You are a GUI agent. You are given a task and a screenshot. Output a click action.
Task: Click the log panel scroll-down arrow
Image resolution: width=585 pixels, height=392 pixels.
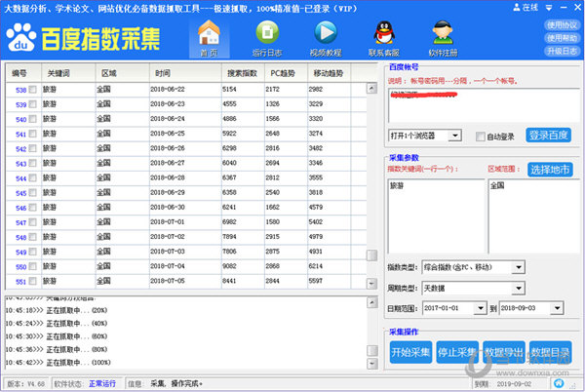tap(372, 364)
